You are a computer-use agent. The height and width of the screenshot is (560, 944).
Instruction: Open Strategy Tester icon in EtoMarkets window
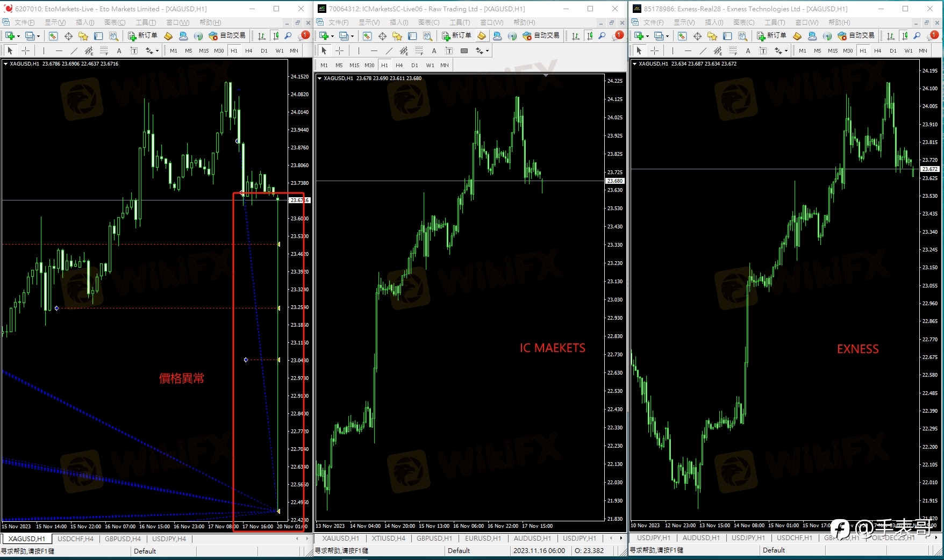click(x=113, y=36)
